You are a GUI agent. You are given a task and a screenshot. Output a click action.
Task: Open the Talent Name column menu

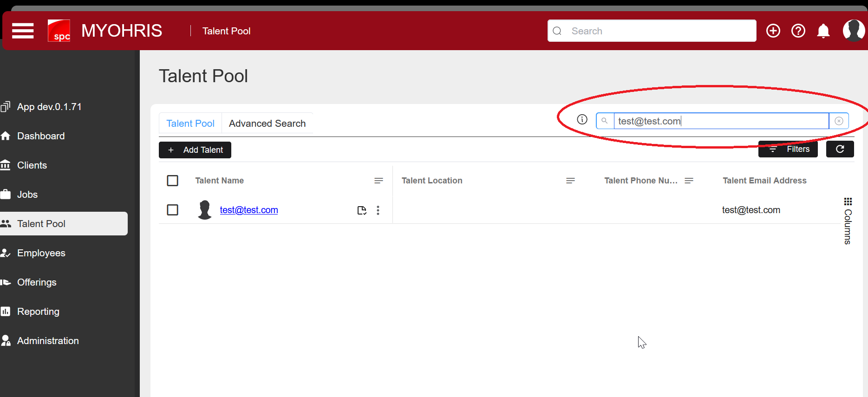(x=379, y=181)
